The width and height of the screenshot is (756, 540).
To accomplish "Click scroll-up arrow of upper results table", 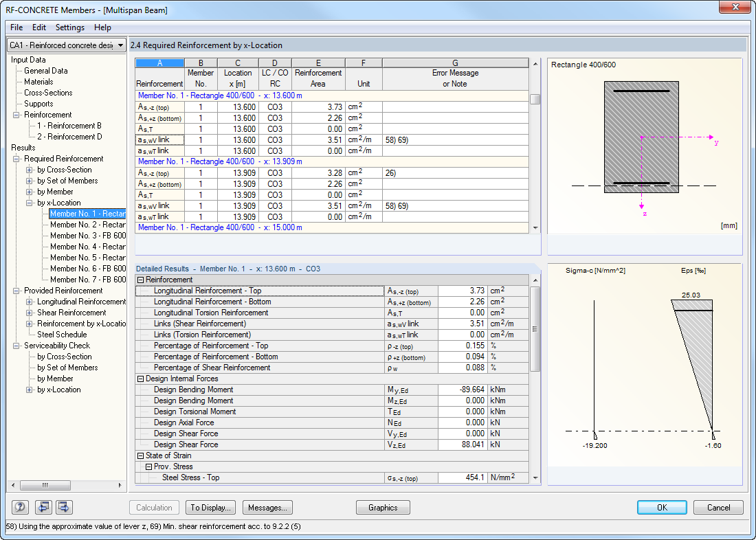I will point(535,64).
